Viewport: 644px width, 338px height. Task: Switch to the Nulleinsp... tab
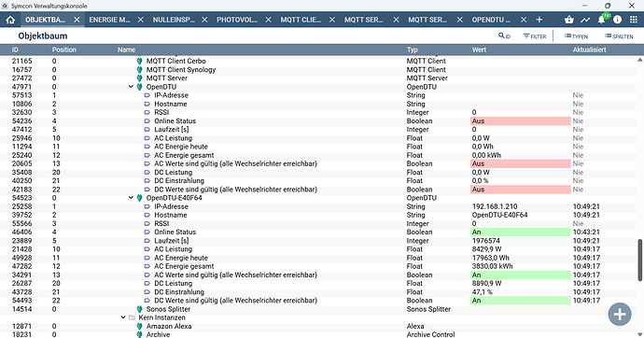tap(174, 20)
